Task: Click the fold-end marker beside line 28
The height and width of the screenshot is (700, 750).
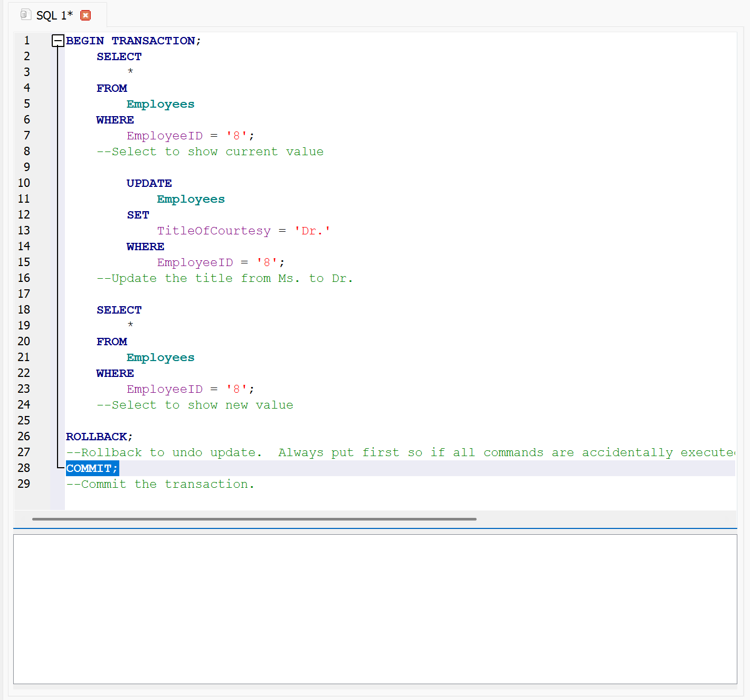Action: coord(59,468)
